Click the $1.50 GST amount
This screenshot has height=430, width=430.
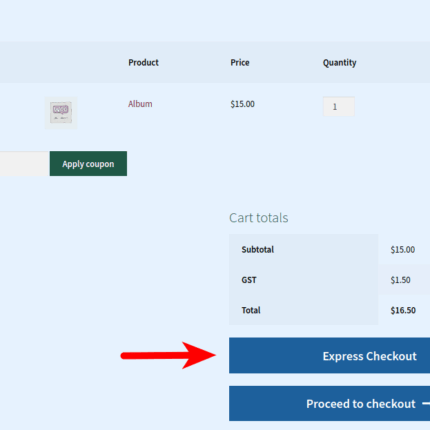[401, 280]
